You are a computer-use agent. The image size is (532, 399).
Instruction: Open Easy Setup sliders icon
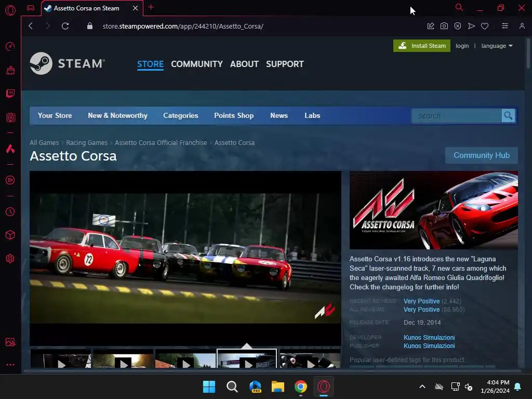[x=505, y=26]
